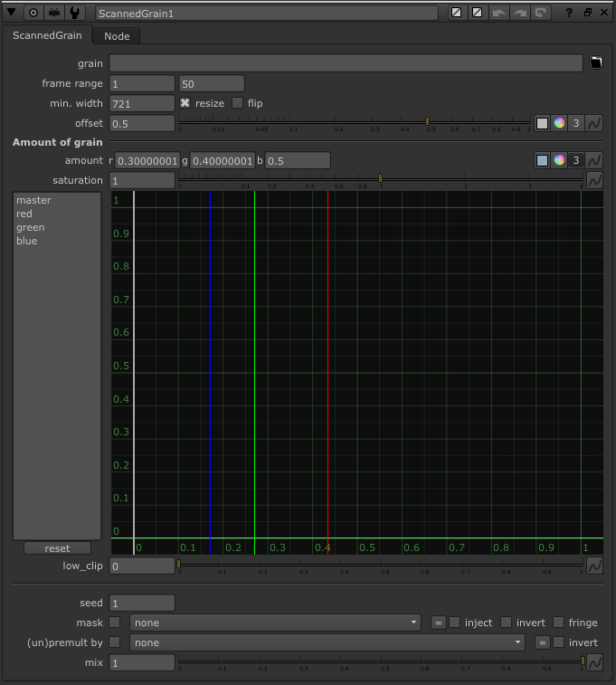Browse for a grain file with folder icon

(x=596, y=63)
